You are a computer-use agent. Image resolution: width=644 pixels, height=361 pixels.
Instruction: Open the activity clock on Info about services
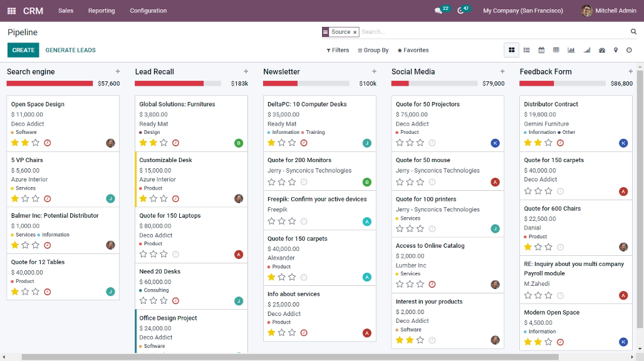click(304, 333)
